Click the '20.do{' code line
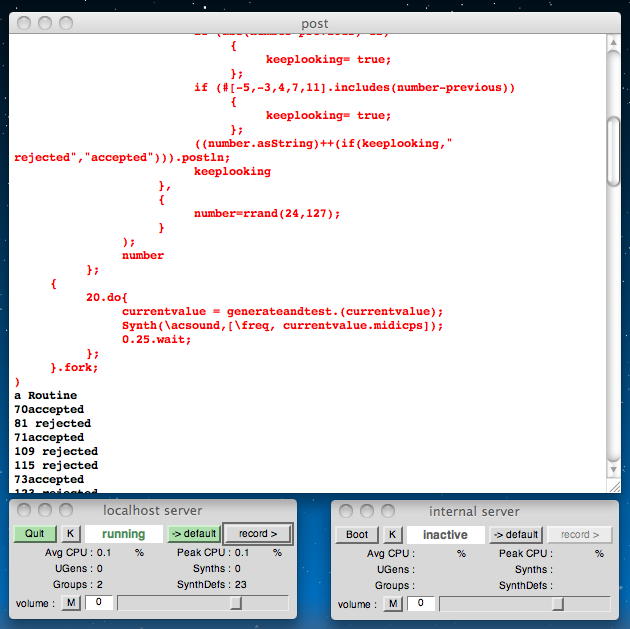Image resolution: width=630 pixels, height=629 pixels. [x=106, y=297]
